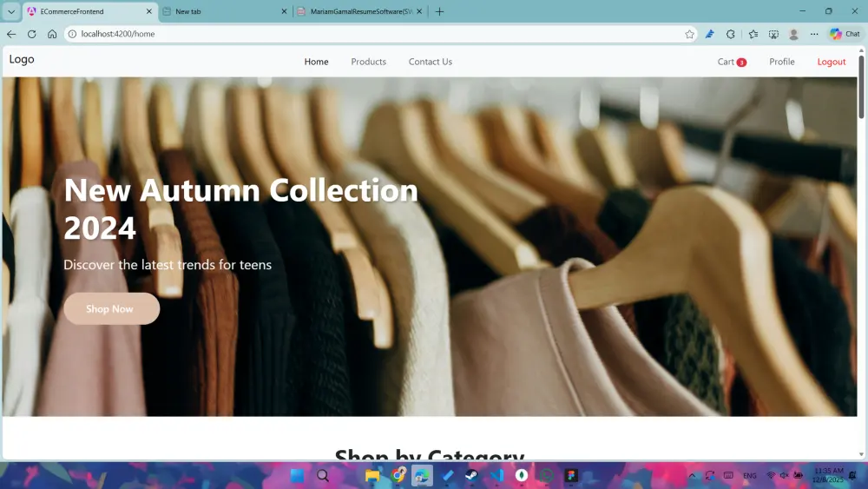Viewport: 868px width, 489px height.
Task: Click the Screenshot tool icon
Action: (x=774, y=34)
